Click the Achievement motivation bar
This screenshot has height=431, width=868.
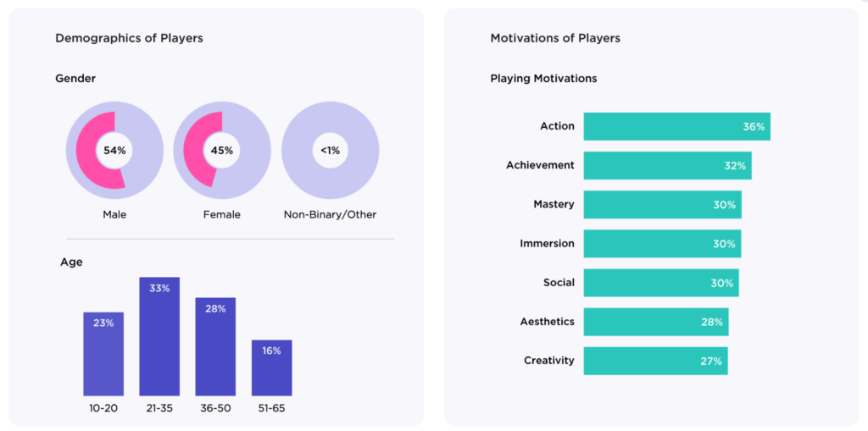click(x=667, y=165)
